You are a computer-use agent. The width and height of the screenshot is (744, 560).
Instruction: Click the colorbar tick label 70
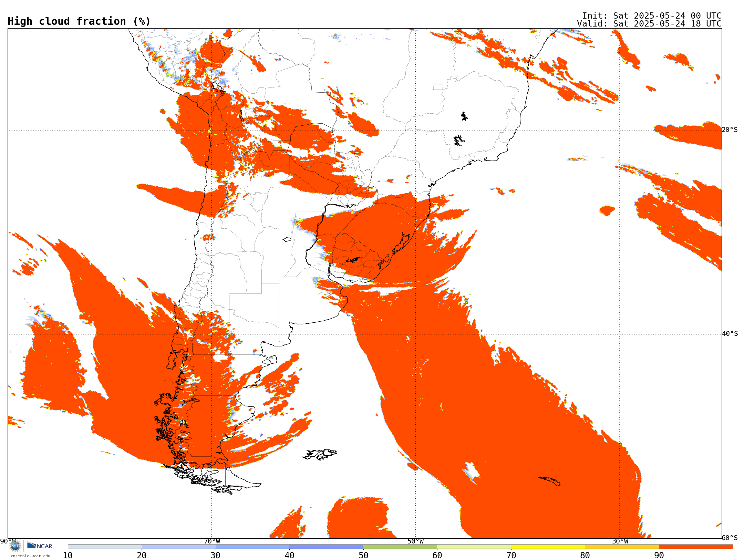(x=511, y=556)
